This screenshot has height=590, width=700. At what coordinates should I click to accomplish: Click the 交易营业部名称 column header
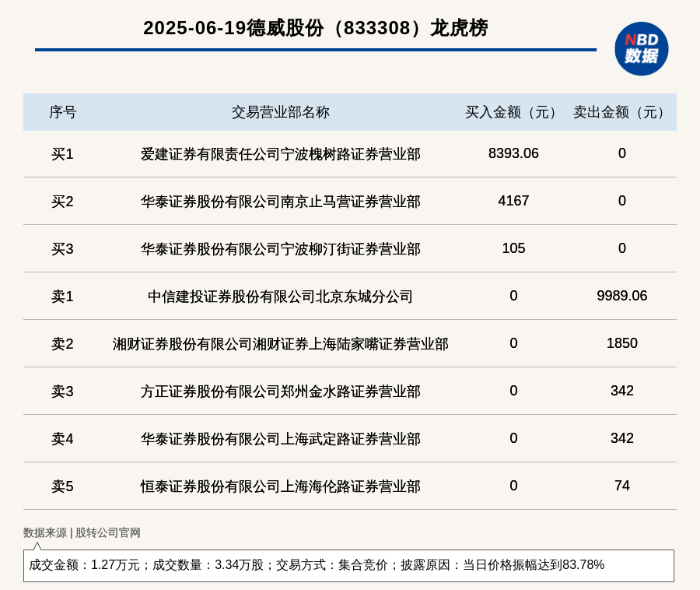pos(280,112)
